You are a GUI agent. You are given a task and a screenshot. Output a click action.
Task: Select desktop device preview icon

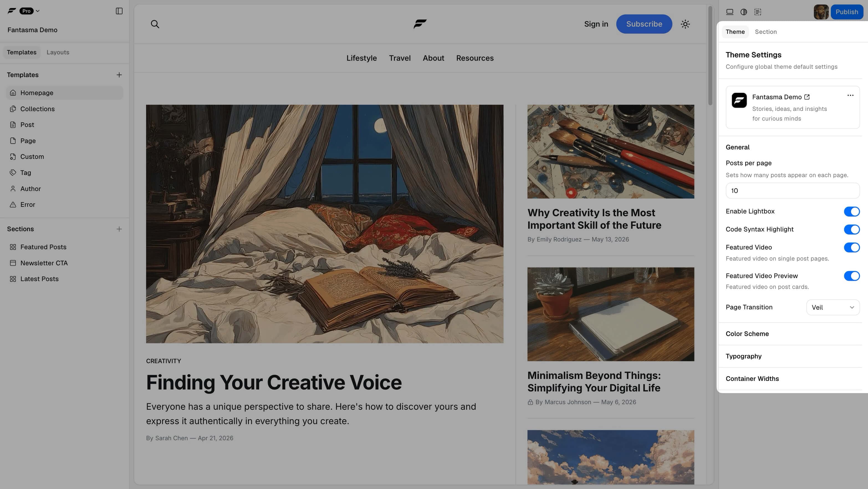pyautogui.click(x=729, y=12)
